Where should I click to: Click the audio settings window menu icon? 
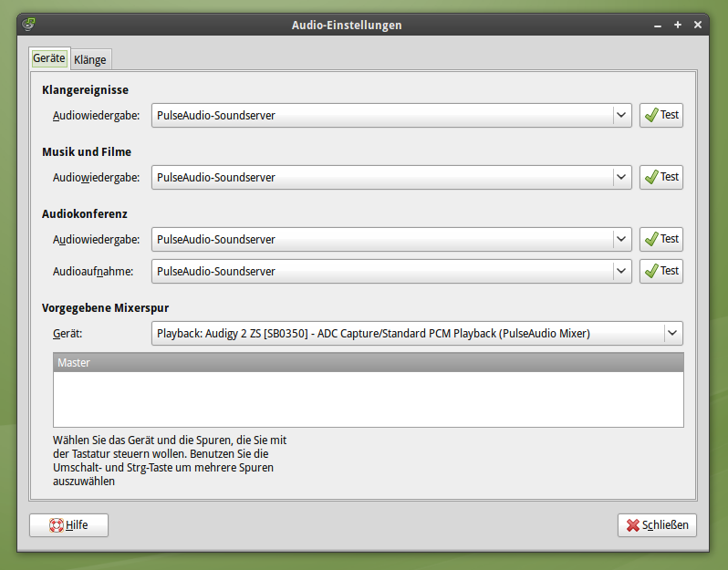pos(29,26)
